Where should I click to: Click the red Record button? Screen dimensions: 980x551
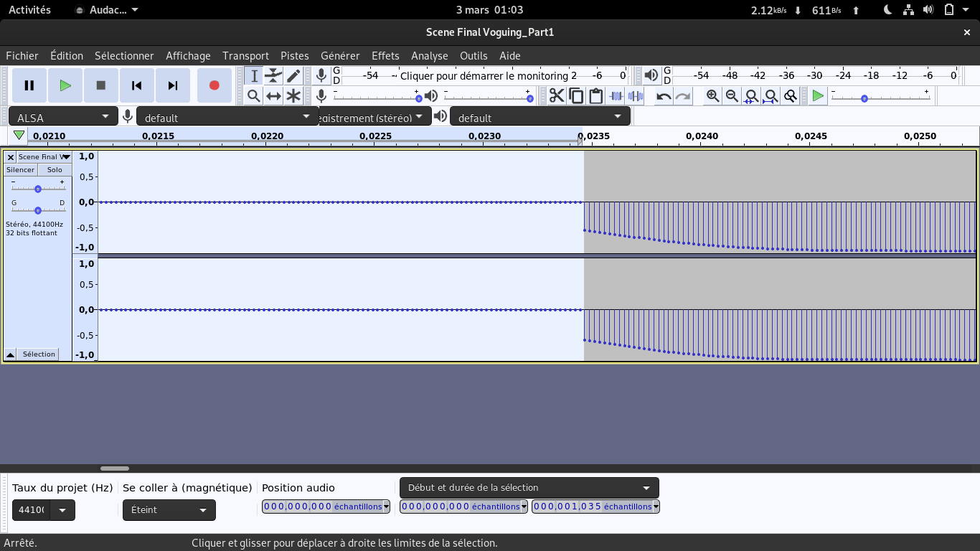(214, 85)
